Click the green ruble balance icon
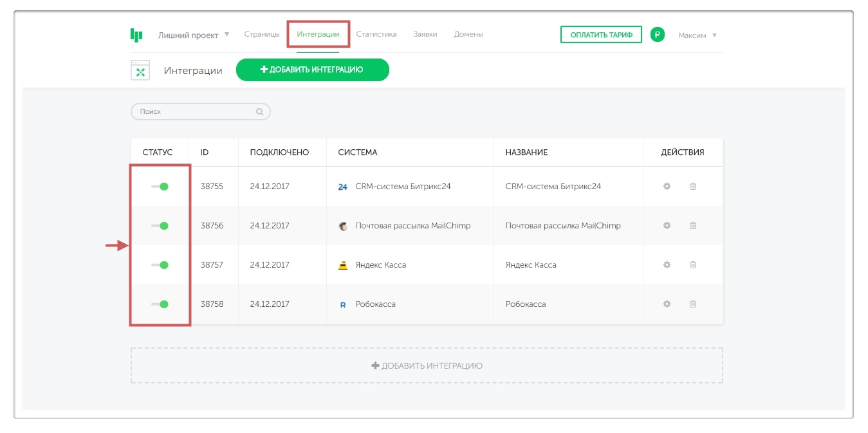Image resolution: width=868 pixels, height=433 pixels. tap(657, 35)
